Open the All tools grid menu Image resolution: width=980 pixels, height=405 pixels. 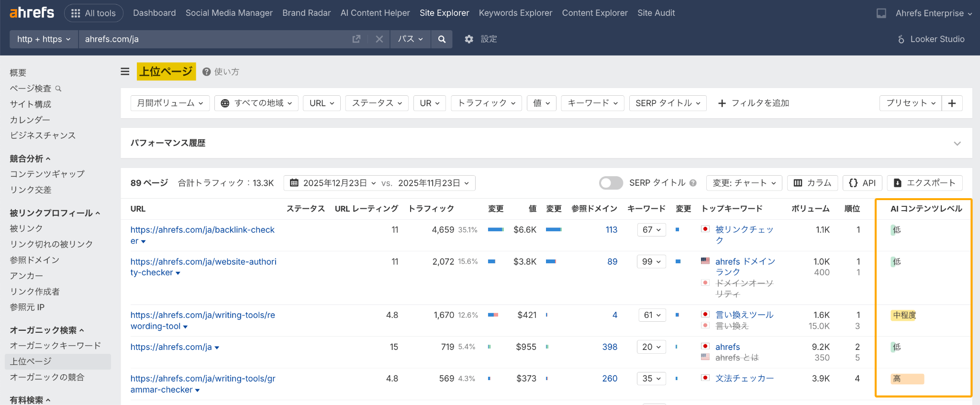point(94,13)
